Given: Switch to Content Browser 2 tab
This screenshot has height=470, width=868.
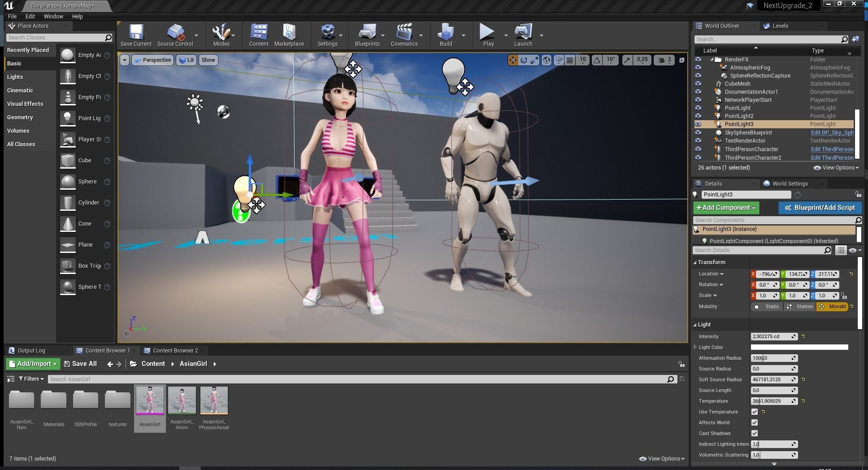Looking at the screenshot, I should click(x=175, y=350).
